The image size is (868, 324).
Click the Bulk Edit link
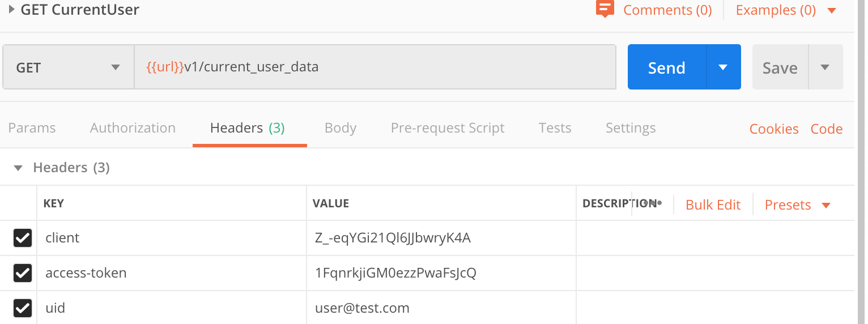[713, 204]
